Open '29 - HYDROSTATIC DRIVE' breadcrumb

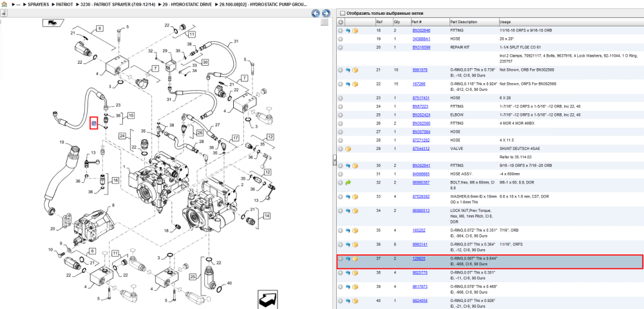click(186, 4)
